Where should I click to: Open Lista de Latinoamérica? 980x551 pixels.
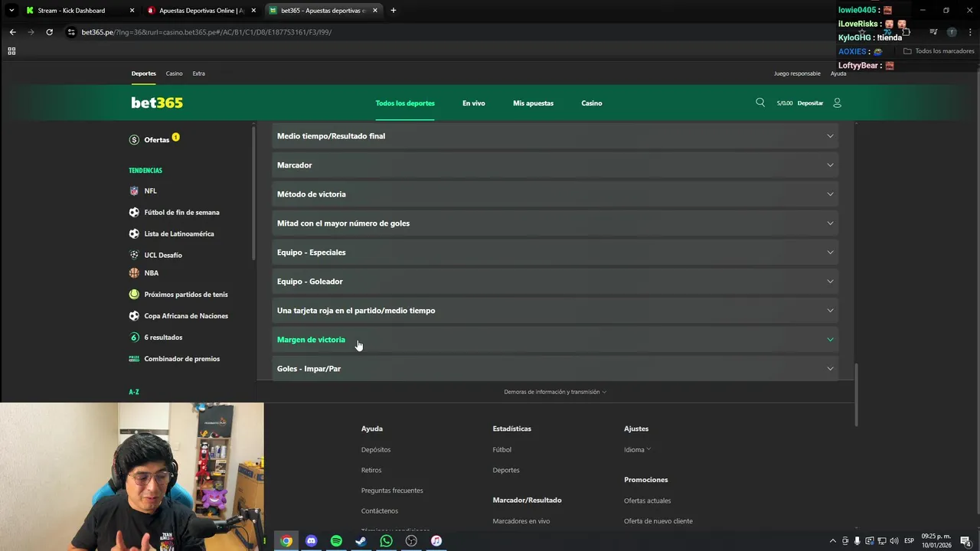[x=179, y=233]
